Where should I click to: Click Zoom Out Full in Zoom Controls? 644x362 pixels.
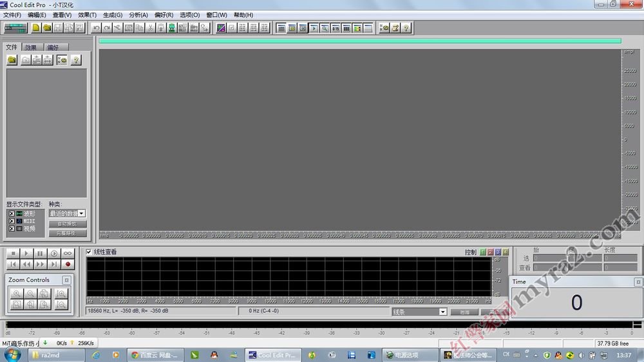point(44,293)
